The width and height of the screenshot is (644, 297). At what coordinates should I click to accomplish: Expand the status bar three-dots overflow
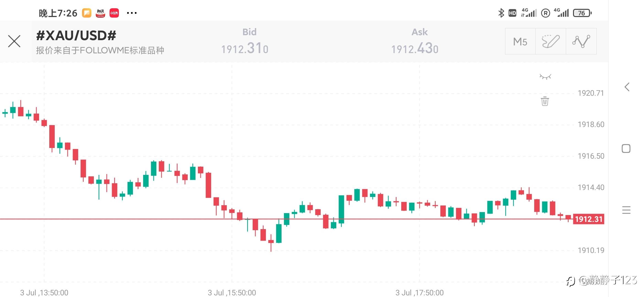pyautogui.click(x=132, y=13)
